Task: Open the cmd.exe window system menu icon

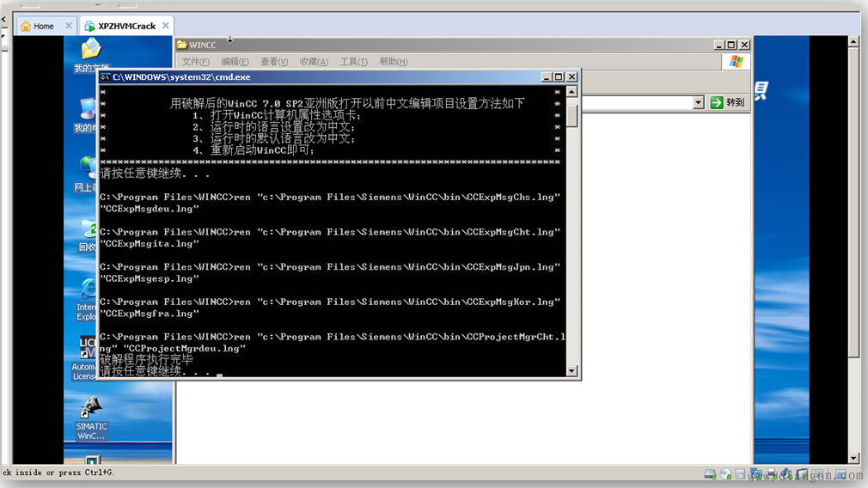Action: pos(105,77)
